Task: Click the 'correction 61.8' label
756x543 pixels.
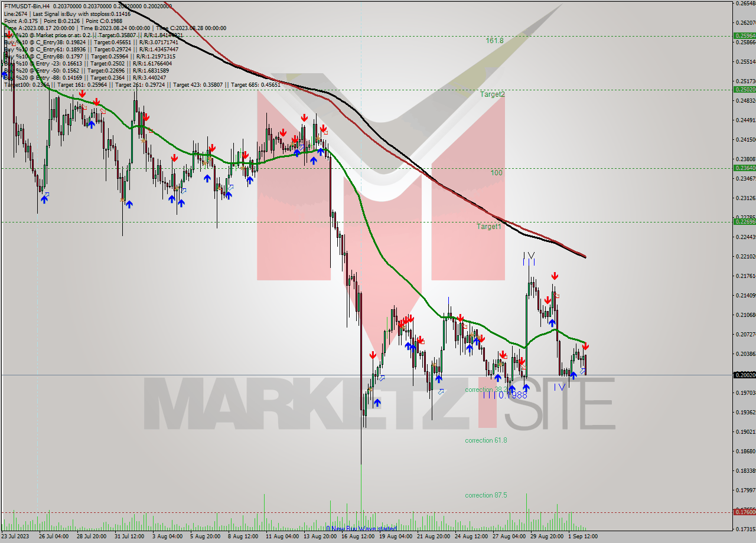Action: click(485, 440)
